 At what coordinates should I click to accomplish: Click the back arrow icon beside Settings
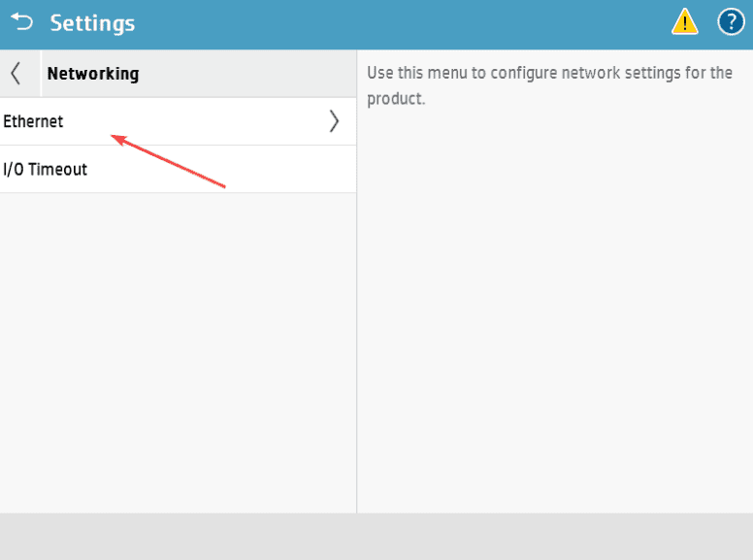[x=21, y=21]
